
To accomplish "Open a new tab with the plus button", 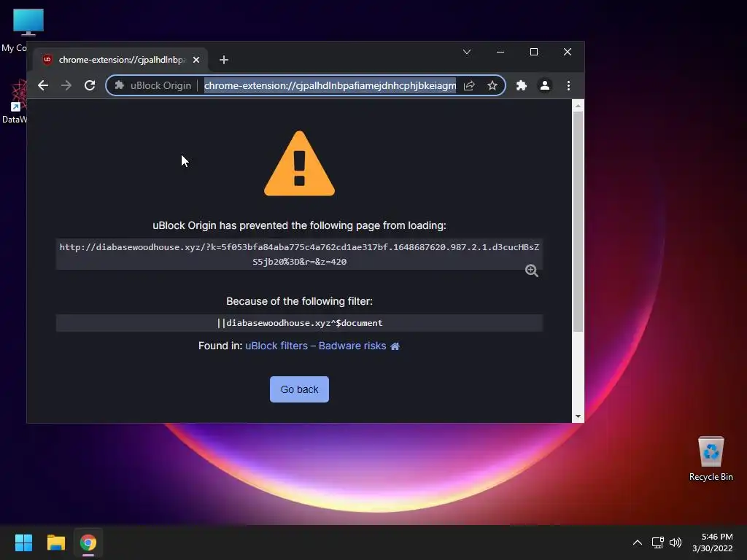I will [x=224, y=60].
